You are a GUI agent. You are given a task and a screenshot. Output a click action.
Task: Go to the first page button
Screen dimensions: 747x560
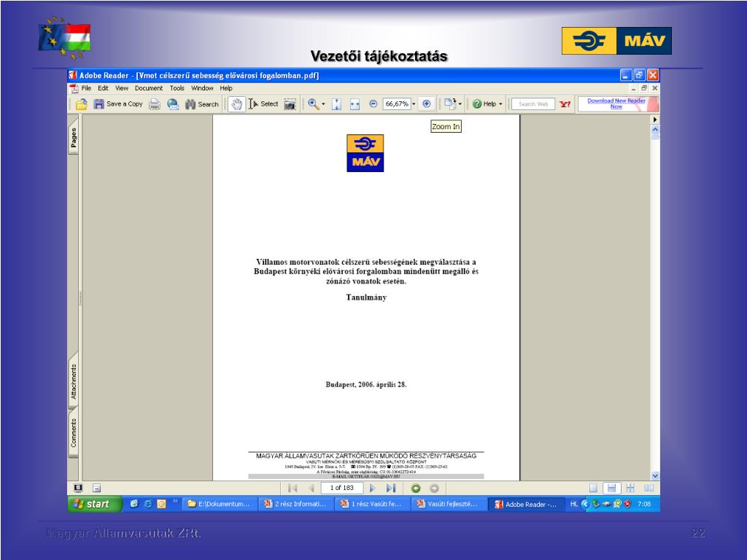tap(293, 488)
